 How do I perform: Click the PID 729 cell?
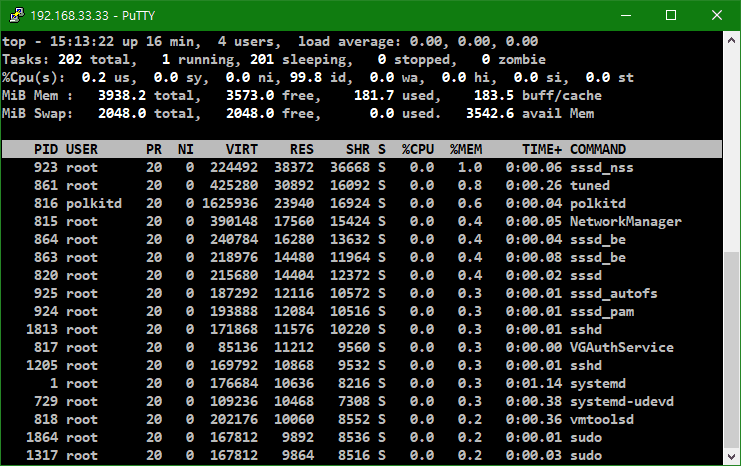tap(45, 401)
